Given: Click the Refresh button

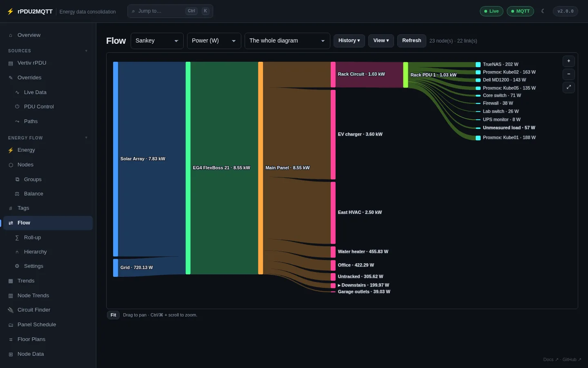Looking at the screenshot, I should click(412, 40).
